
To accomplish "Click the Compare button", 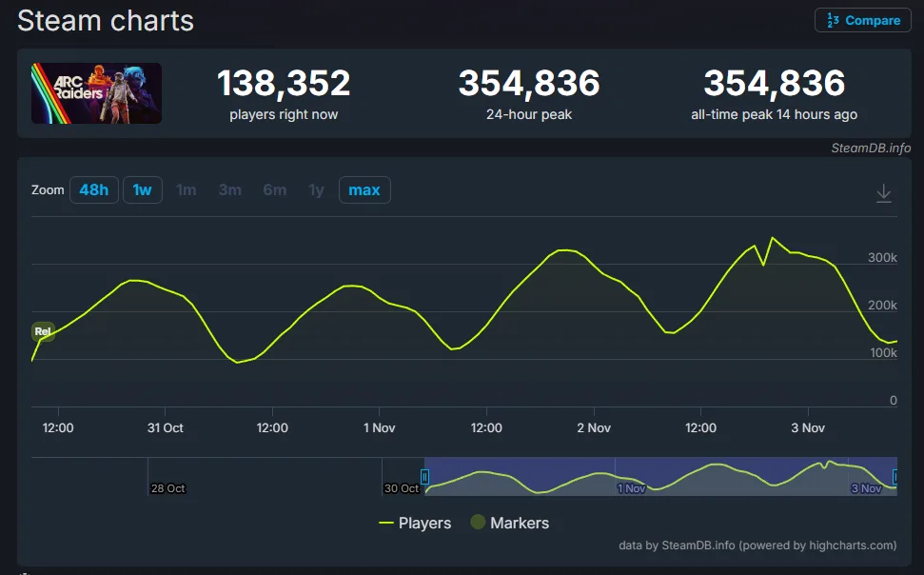I will click(862, 20).
